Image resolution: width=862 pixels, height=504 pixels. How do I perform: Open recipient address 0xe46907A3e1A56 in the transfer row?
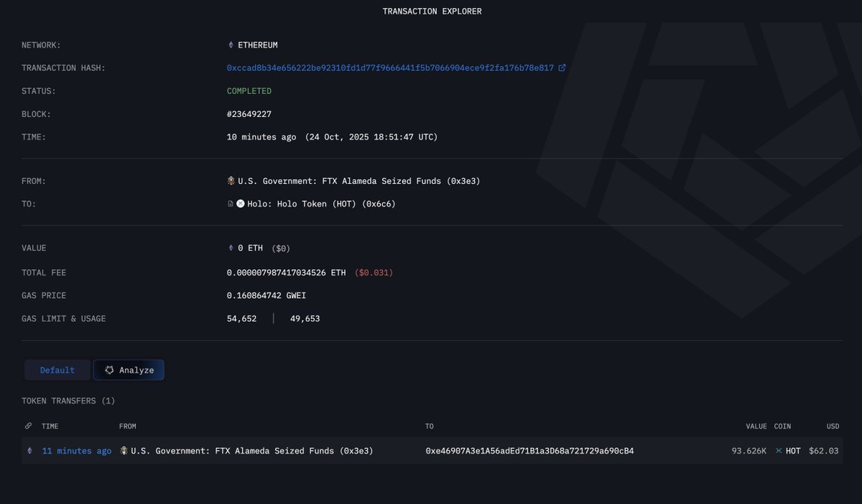(x=529, y=451)
